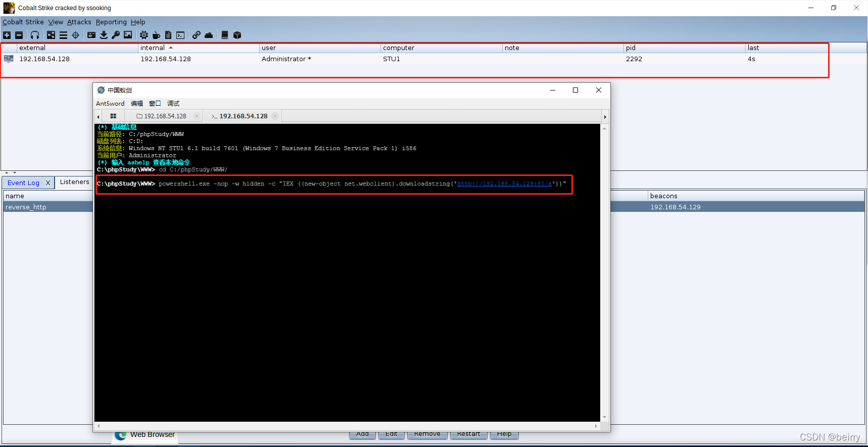The width and height of the screenshot is (868, 447).
Task: Click the document MS Office Macro icon
Action: (168, 35)
